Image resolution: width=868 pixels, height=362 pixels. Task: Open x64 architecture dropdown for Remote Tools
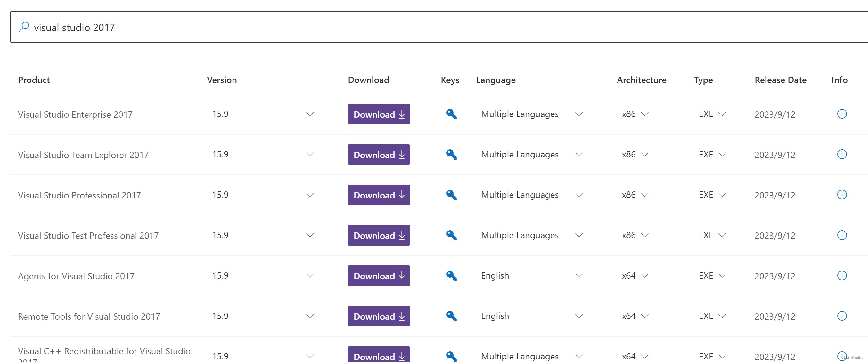tap(644, 316)
